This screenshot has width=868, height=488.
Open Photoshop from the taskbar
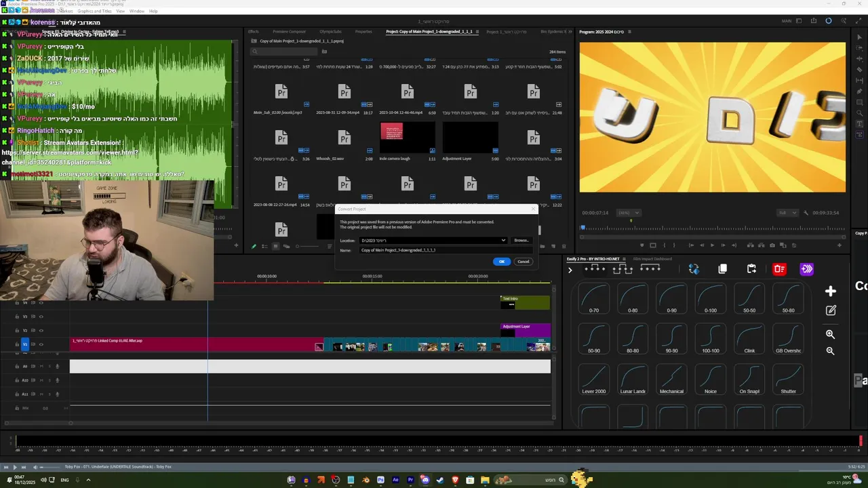[380, 480]
